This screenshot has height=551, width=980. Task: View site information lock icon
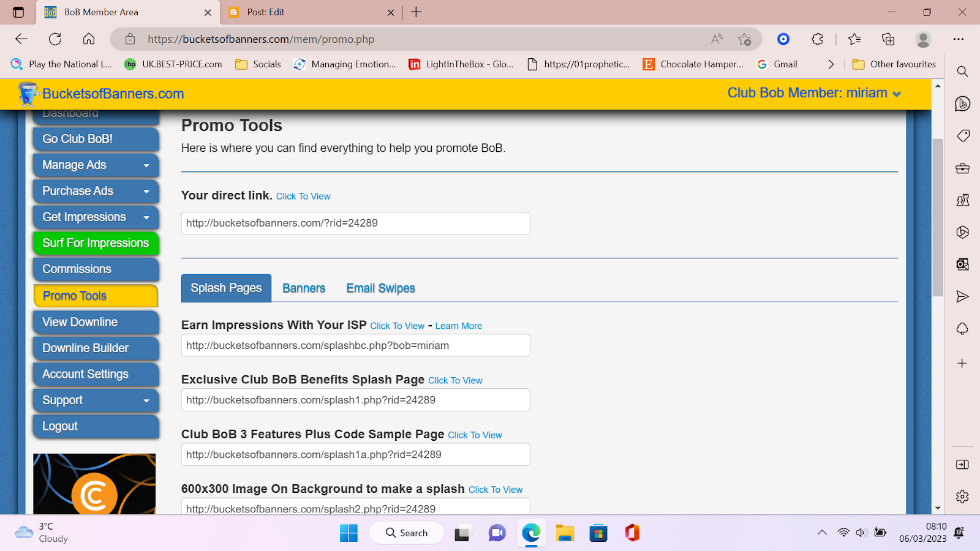click(x=130, y=39)
